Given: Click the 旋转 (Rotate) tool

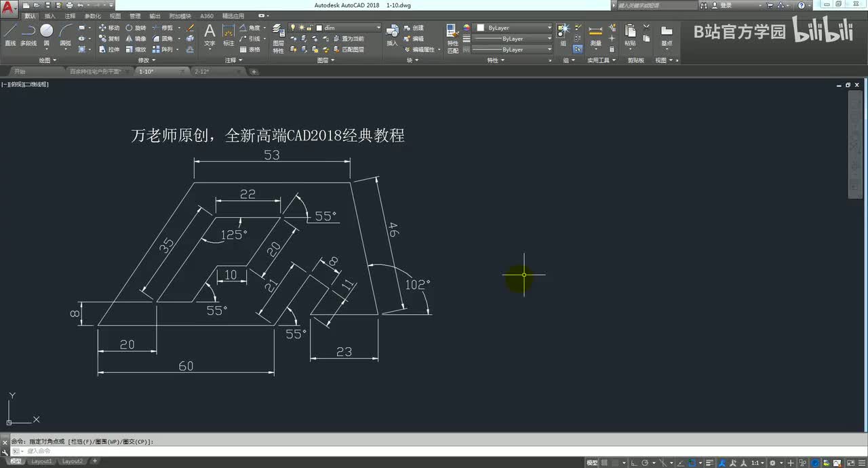Looking at the screenshot, I should coord(136,28).
